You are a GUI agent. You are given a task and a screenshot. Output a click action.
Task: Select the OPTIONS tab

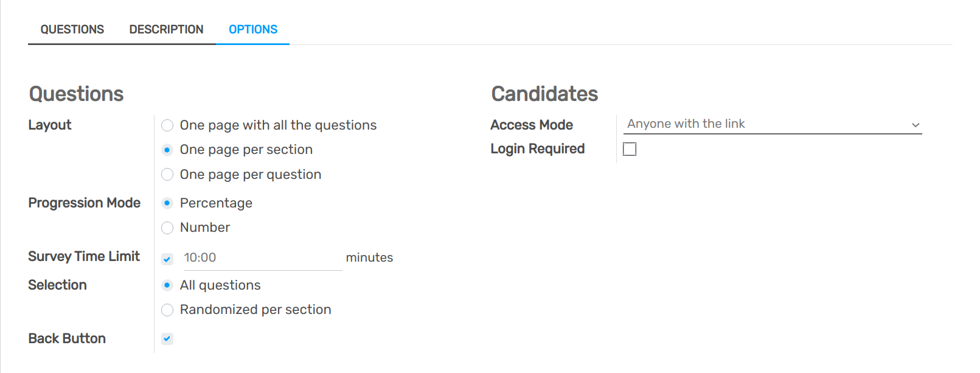253,29
